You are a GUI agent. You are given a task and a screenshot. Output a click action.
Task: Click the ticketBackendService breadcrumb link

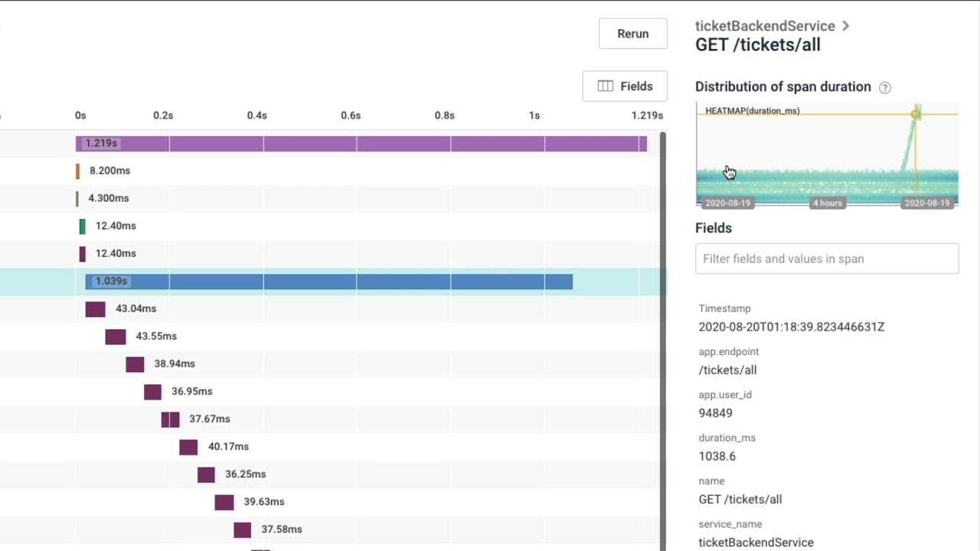(764, 26)
